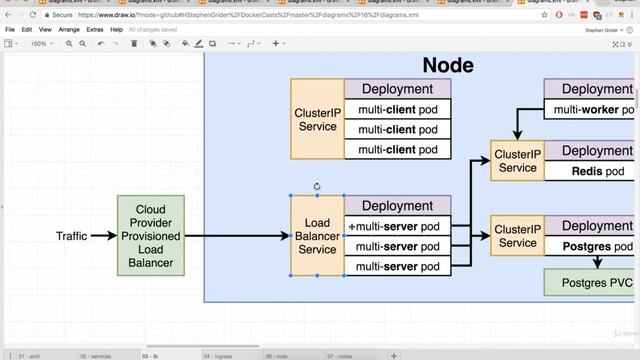The height and width of the screenshot is (360, 640).
Task: Open the 150% zoom level dropdown
Action: point(42,44)
